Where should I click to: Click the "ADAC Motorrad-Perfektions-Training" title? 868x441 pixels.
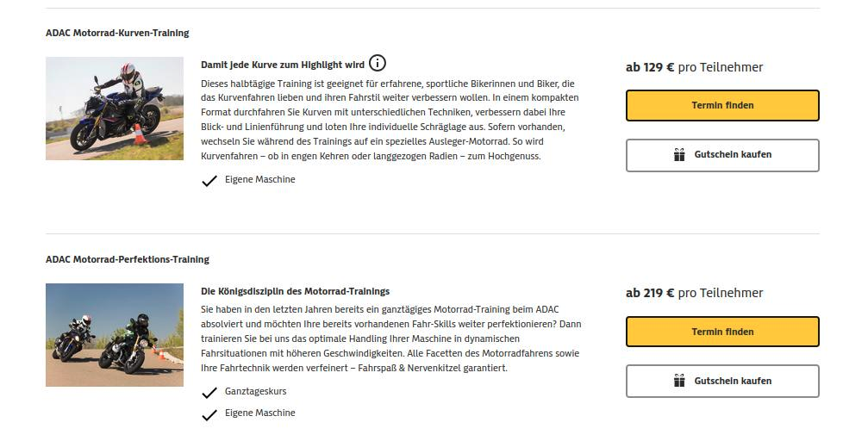click(128, 259)
